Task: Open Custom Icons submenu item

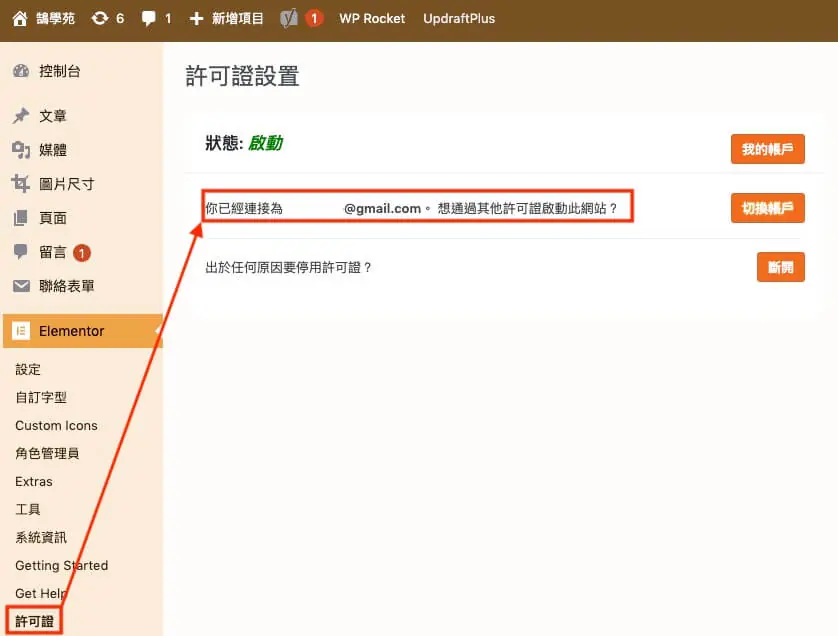Action: point(56,425)
